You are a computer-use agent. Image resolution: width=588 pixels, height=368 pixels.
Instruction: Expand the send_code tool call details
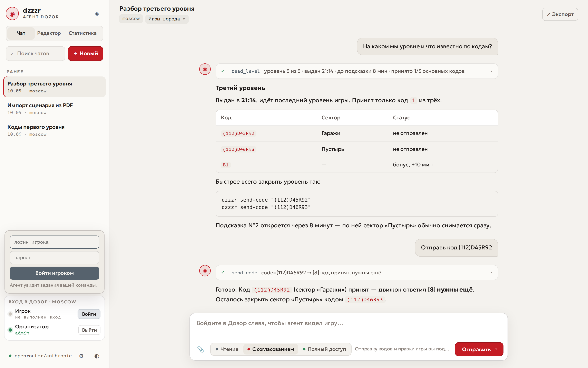[x=491, y=273]
